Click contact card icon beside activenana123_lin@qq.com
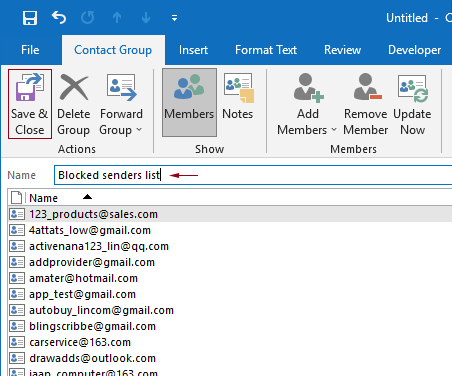 coord(17,246)
